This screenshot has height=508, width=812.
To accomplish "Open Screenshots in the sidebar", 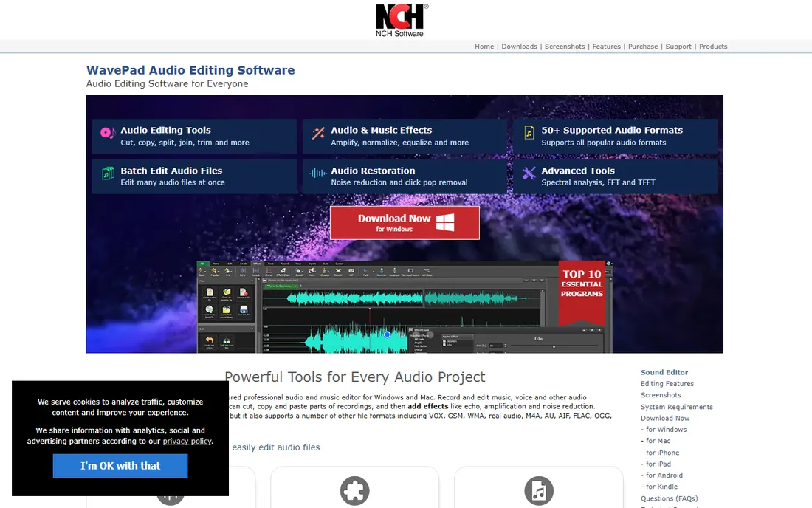I will pyautogui.click(x=661, y=395).
